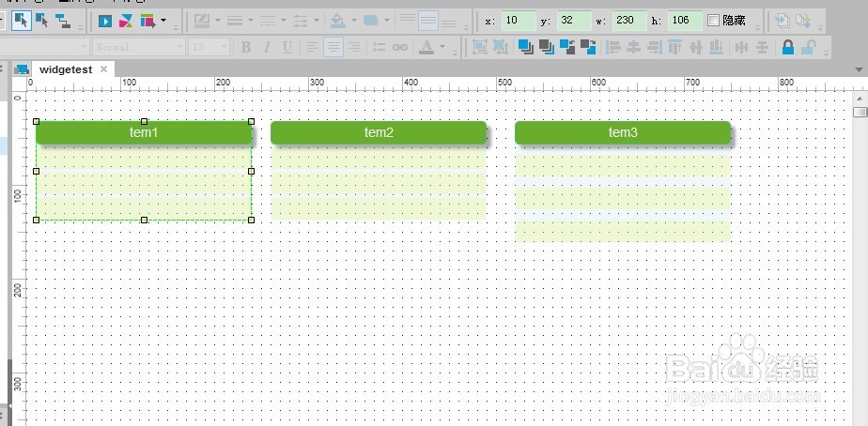The image size is (868, 426).
Task: Open the fill color dropdown arrow
Action: click(x=354, y=21)
